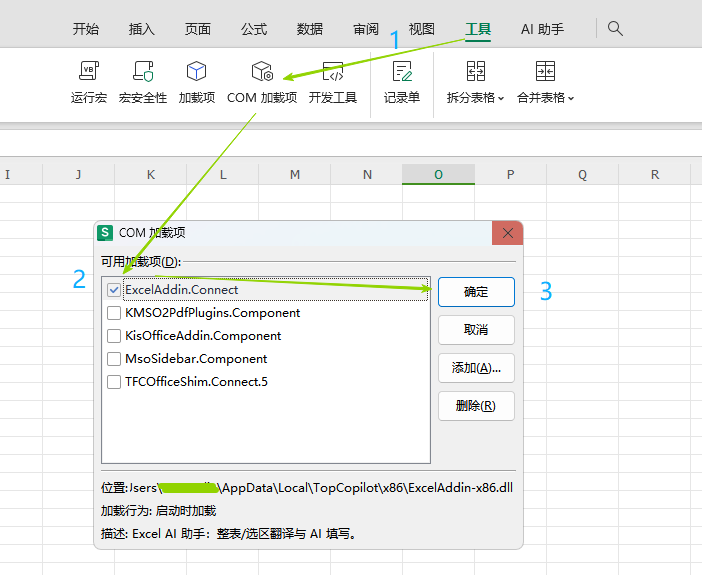Screen dimensions: 702x575
Task: Select the TFCOfficeShim.Connect.5 entry text
Action: point(196,382)
